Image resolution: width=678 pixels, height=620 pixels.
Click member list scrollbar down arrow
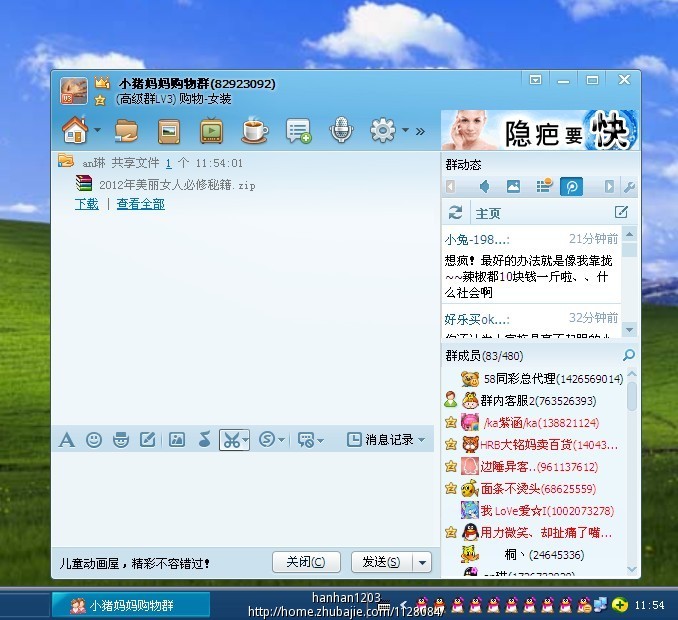click(632, 569)
